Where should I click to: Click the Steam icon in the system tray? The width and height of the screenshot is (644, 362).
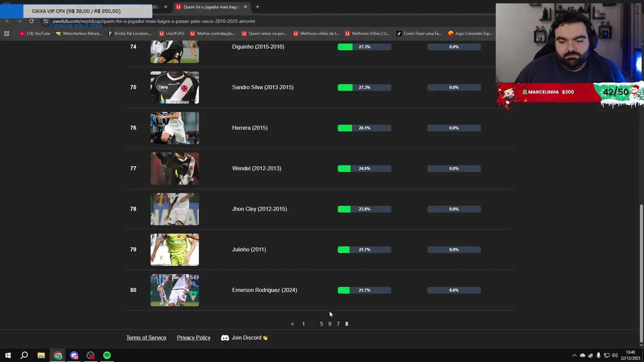click(591, 355)
